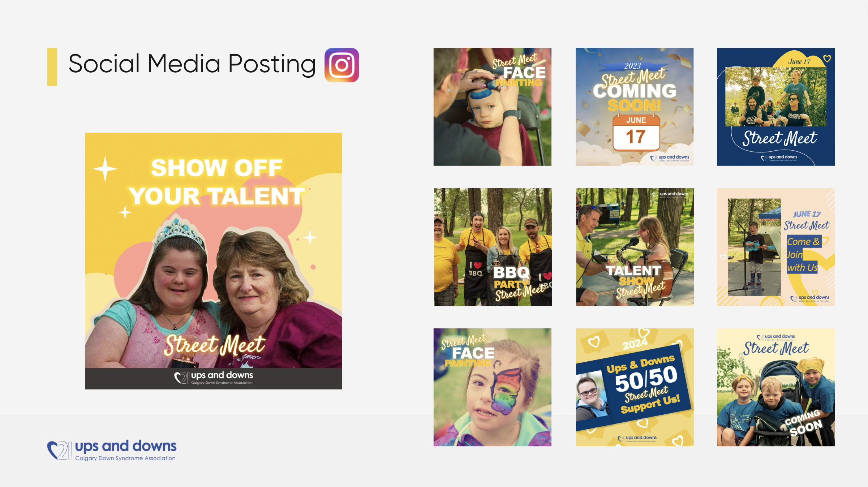
Task: Click the logo in the talent post footer
Action: pyautogui.click(x=213, y=378)
